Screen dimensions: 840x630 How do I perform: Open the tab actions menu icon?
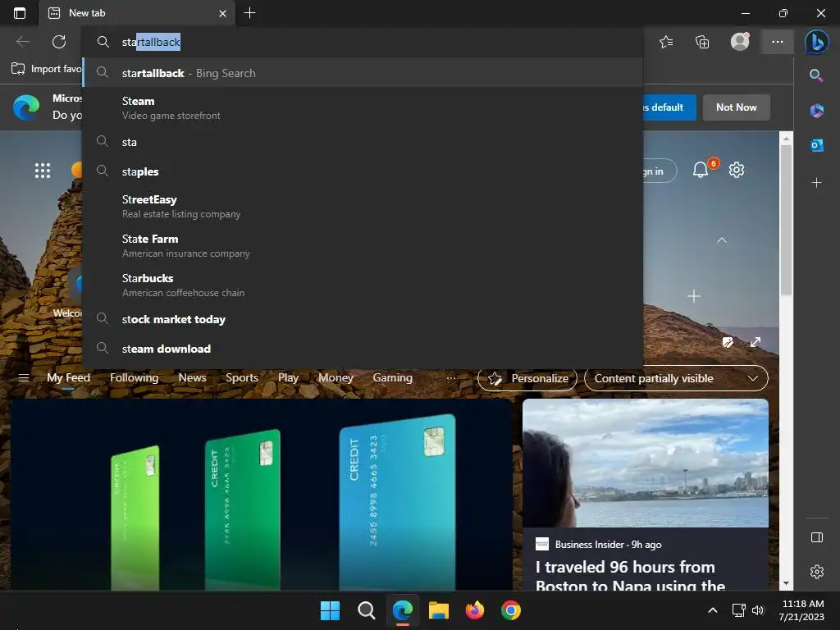click(x=20, y=13)
